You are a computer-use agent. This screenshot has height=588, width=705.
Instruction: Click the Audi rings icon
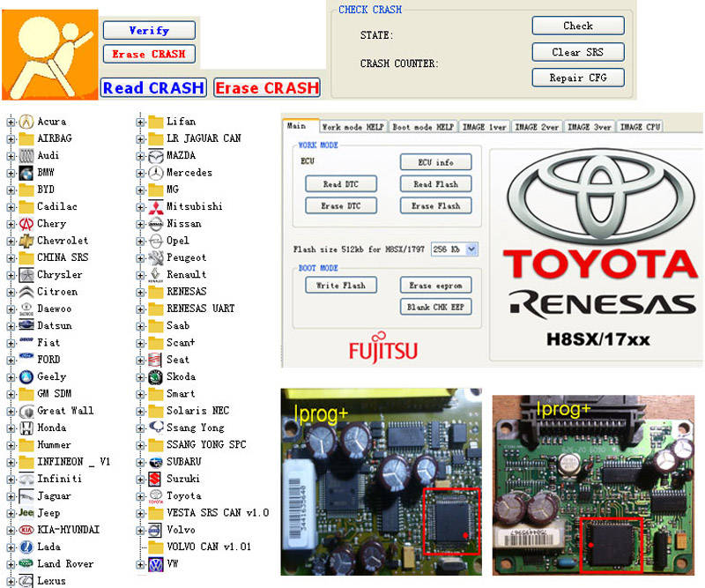click(x=26, y=155)
